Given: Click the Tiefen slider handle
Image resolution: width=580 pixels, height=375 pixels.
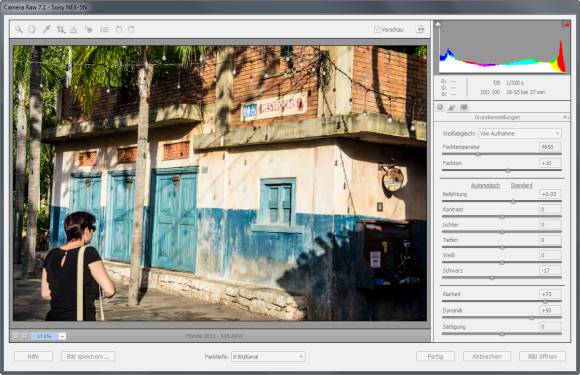Looking at the screenshot, I should coord(502,247).
